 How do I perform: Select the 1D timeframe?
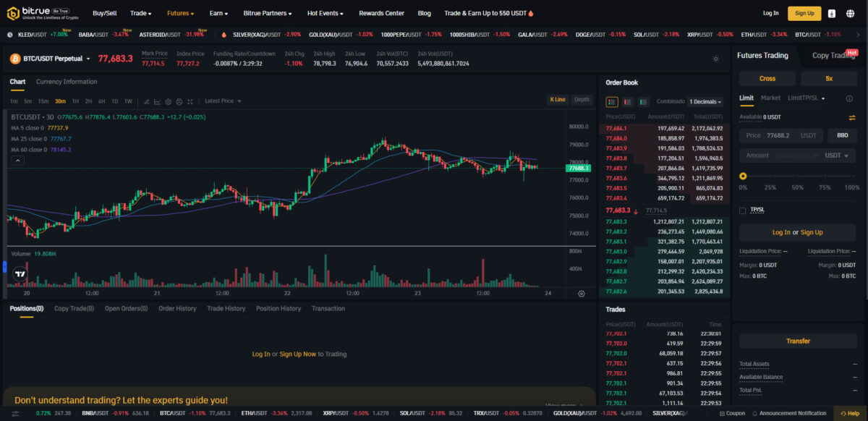point(114,101)
